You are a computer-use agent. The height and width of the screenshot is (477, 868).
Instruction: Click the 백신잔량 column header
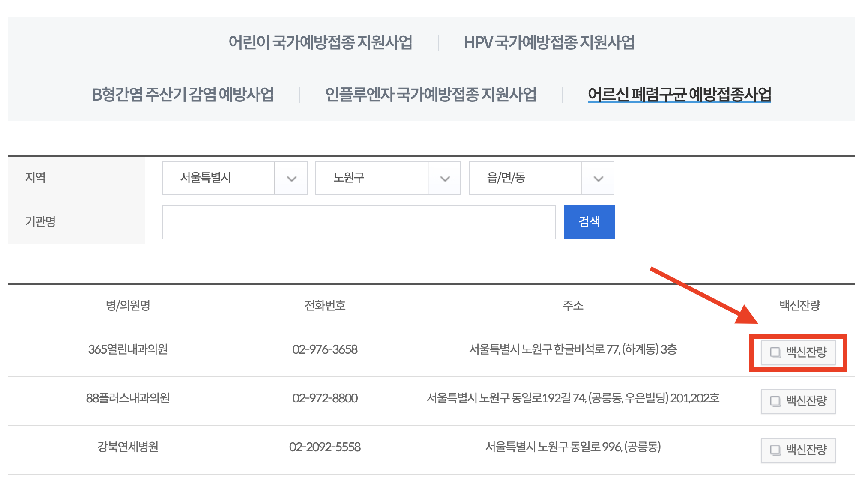coord(799,305)
